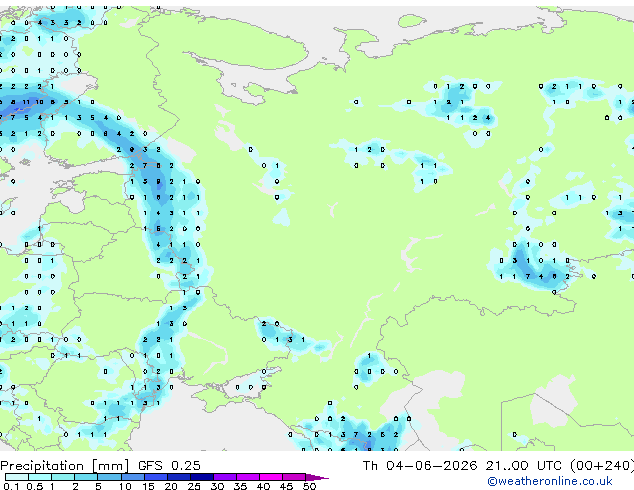Screen dimensions: 634x490
Task: Click the legend label "50"
Action: click(x=309, y=486)
